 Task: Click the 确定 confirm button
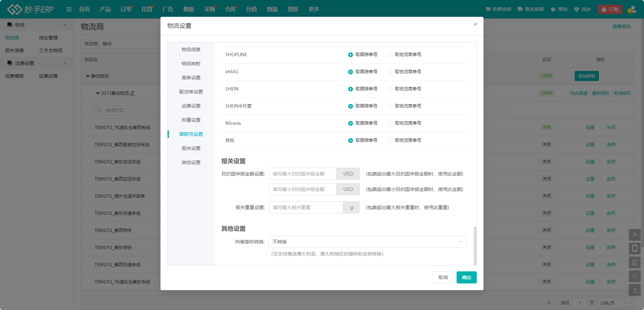pos(466,277)
